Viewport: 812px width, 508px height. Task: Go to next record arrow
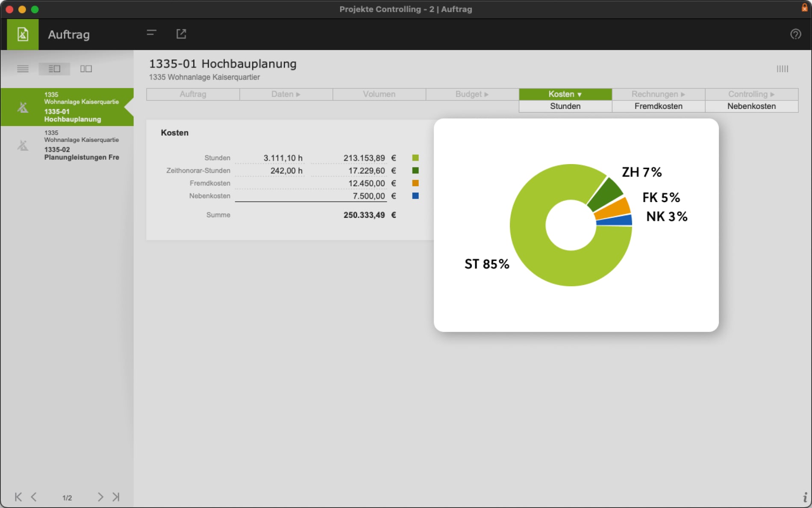click(x=100, y=497)
